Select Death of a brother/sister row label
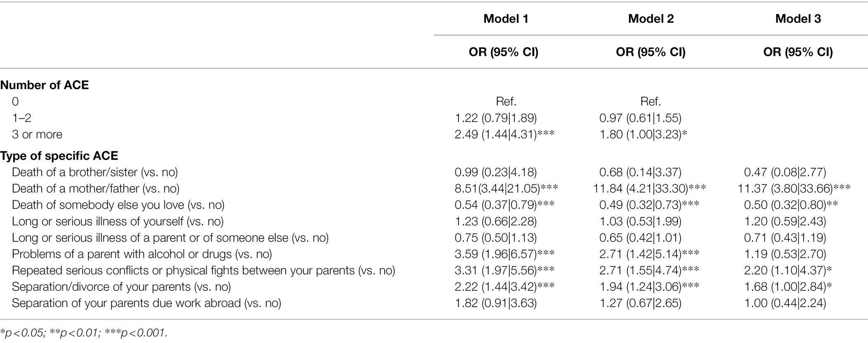This screenshot has height=343, width=868. 95,172
